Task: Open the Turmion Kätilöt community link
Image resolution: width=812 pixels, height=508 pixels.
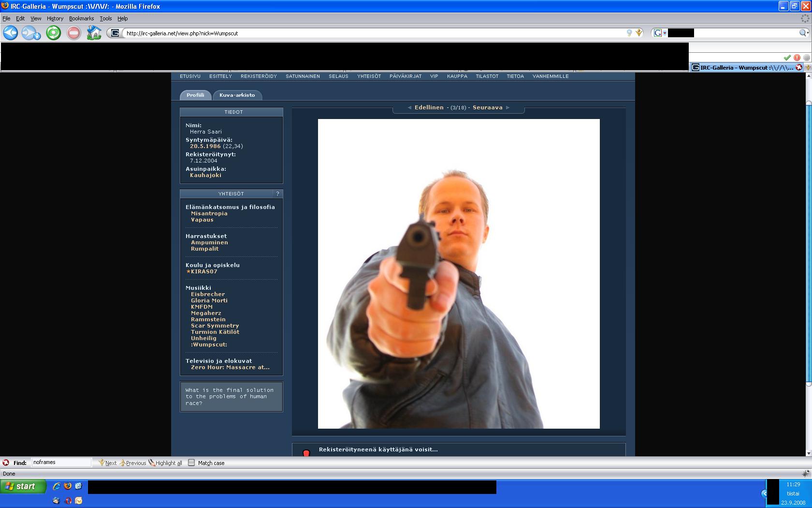Action: point(215,332)
